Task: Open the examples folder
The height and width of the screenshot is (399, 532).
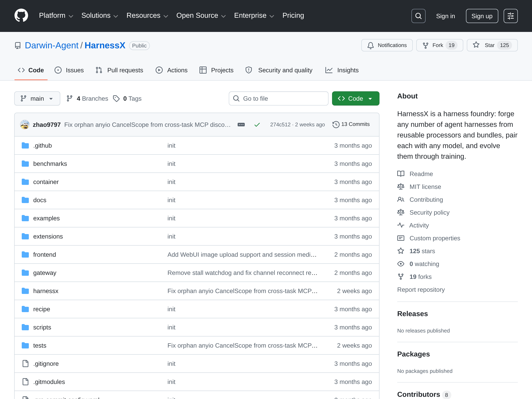Action: (46, 218)
